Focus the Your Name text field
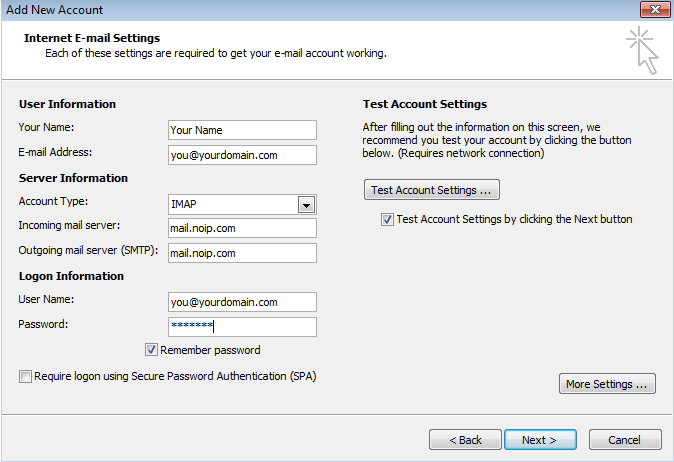Image resolution: width=674 pixels, height=462 pixels. (x=242, y=130)
